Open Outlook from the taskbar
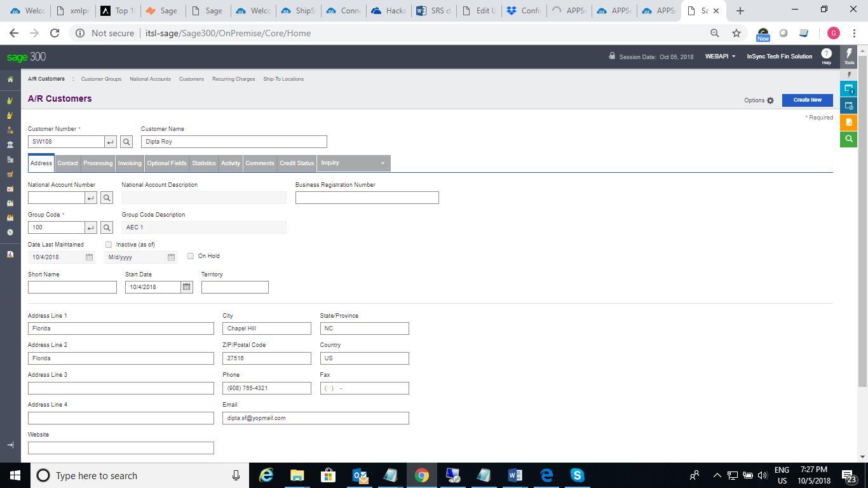The width and height of the screenshot is (868, 488). pyautogui.click(x=360, y=475)
